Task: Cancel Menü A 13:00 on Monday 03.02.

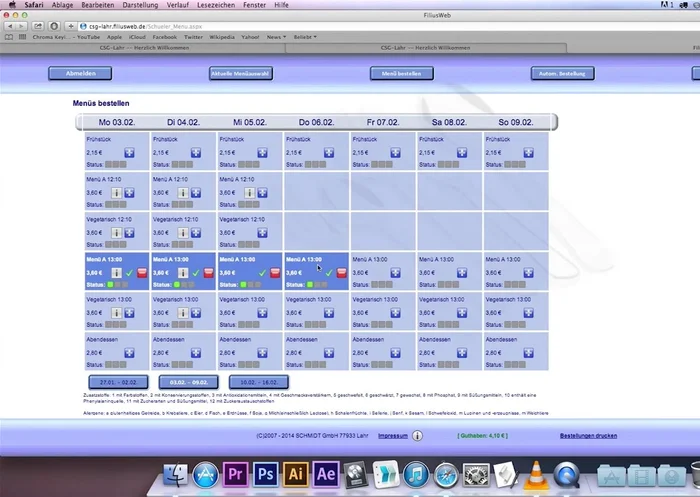Action: coord(142,272)
